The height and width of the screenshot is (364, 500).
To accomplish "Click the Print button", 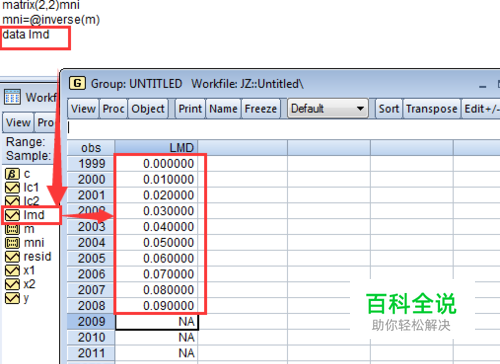I will 190,109.
